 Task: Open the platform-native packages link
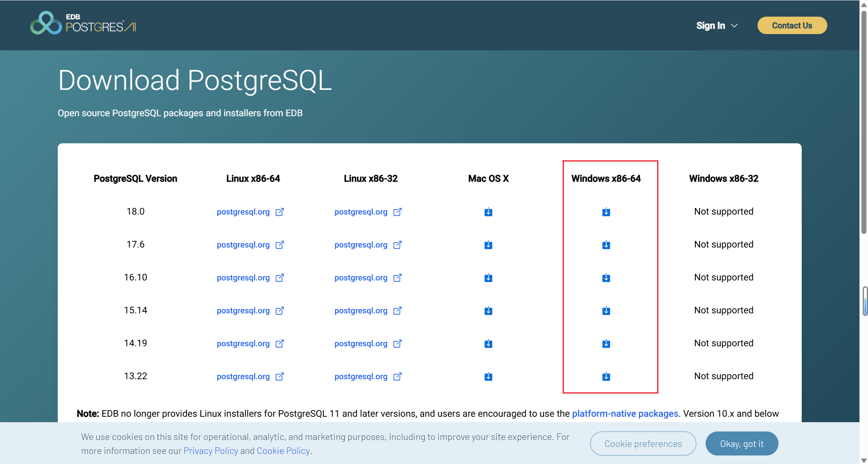pos(625,414)
